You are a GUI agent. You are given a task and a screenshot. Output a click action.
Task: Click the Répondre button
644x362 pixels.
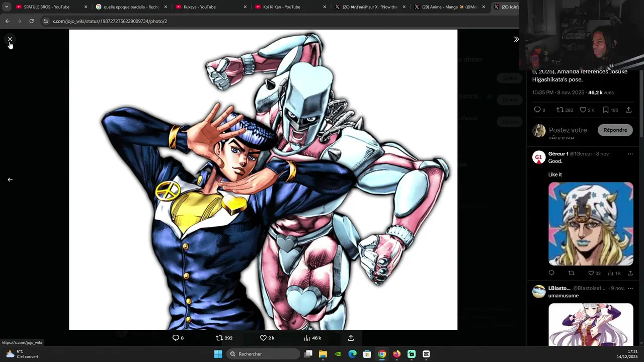click(x=615, y=130)
